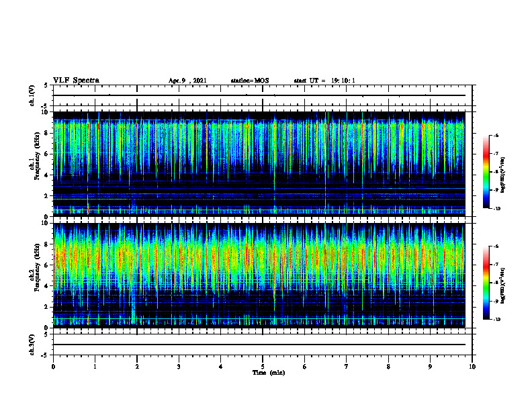The height and width of the screenshot is (411, 532).
Task: Click time axis tick label "6"
Action: click(x=305, y=367)
